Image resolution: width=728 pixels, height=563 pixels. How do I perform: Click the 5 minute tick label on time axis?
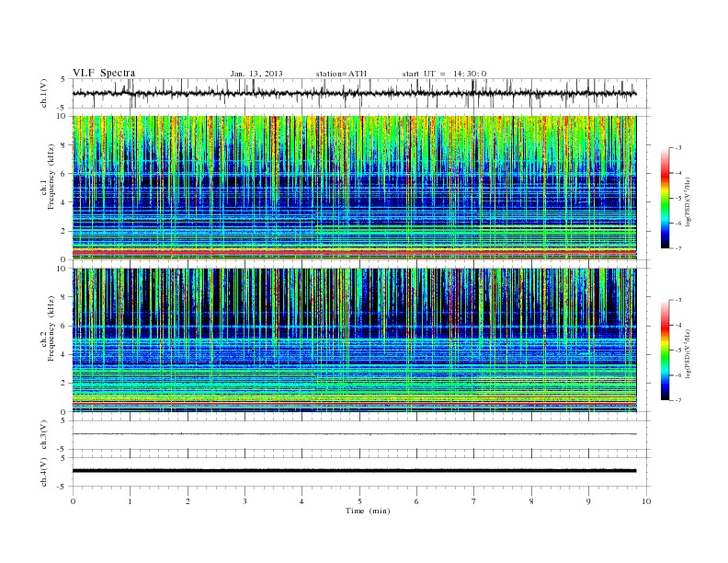tap(359, 501)
